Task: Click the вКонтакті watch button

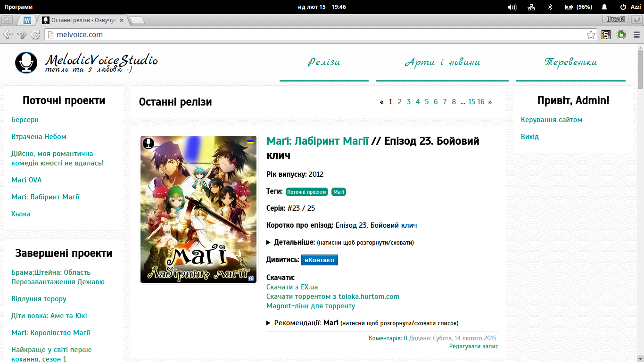Action: [319, 260]
